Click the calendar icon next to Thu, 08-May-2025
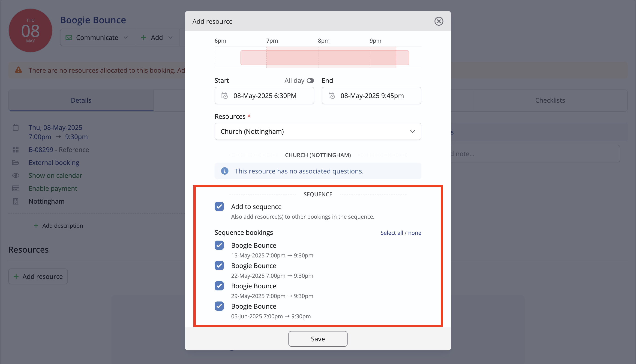Viewport: 636px width, 364px height. pos(15,128)
